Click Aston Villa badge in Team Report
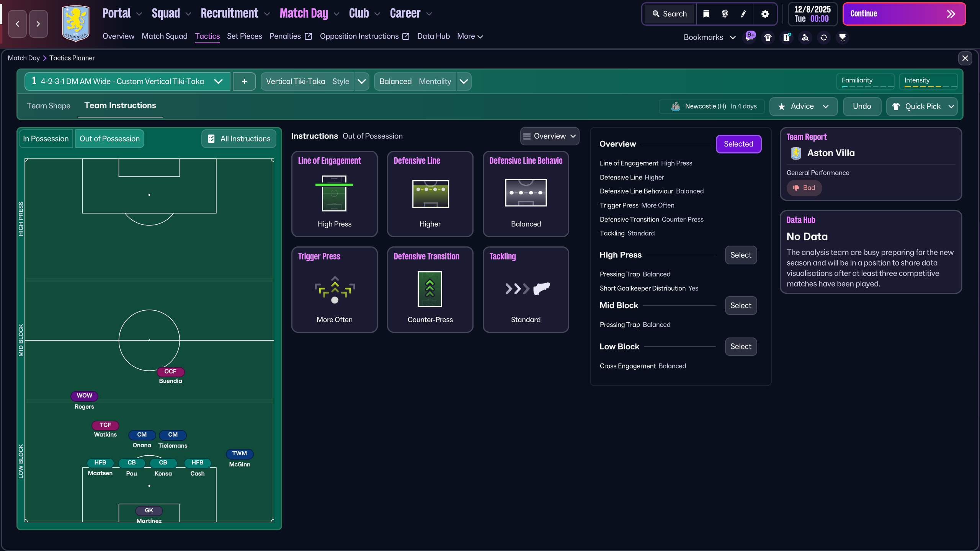This screenshot has width=980, height=551. (796, 153)
